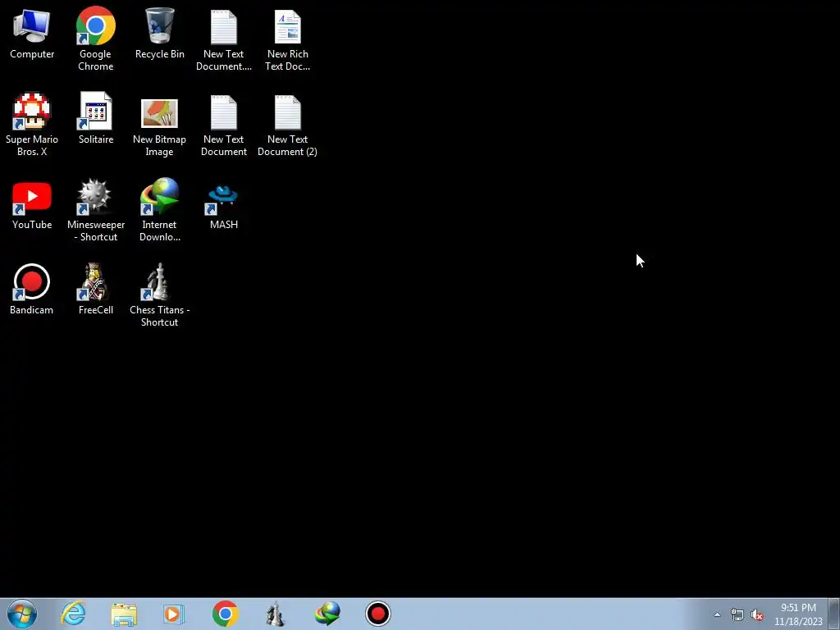Open Chess Titans from the taskbar
This screenshot has width=840, height=630.
pos(276,614)
